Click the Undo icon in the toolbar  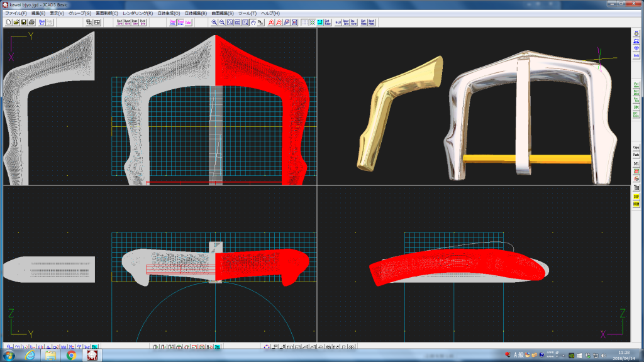[x=42, y=22]
